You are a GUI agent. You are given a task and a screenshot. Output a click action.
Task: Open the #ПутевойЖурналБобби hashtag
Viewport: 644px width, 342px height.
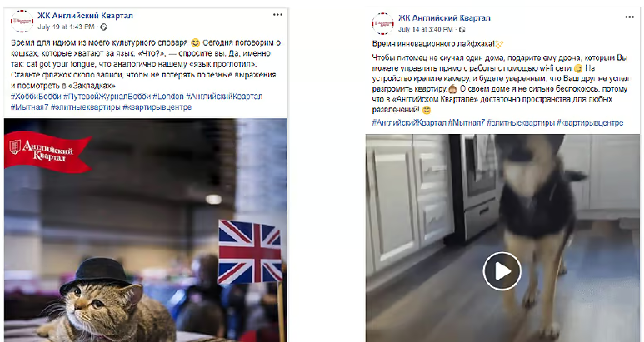tap(107, 97)
